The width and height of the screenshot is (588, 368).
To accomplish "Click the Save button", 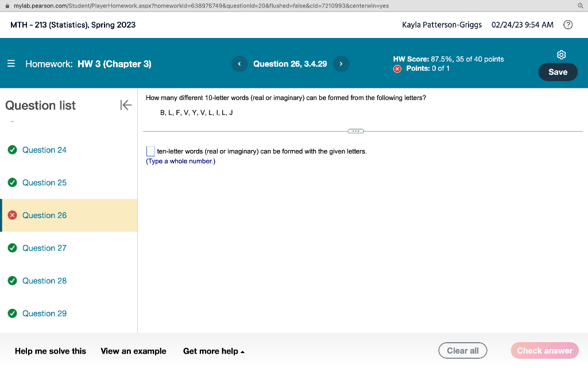I will (558, 72).
